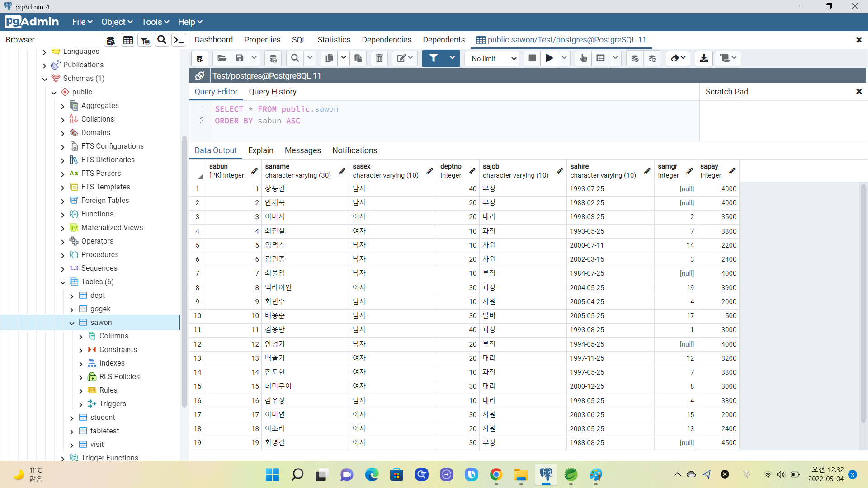
Task: Open the Messages output tab
Action: (x=302, y=150)
